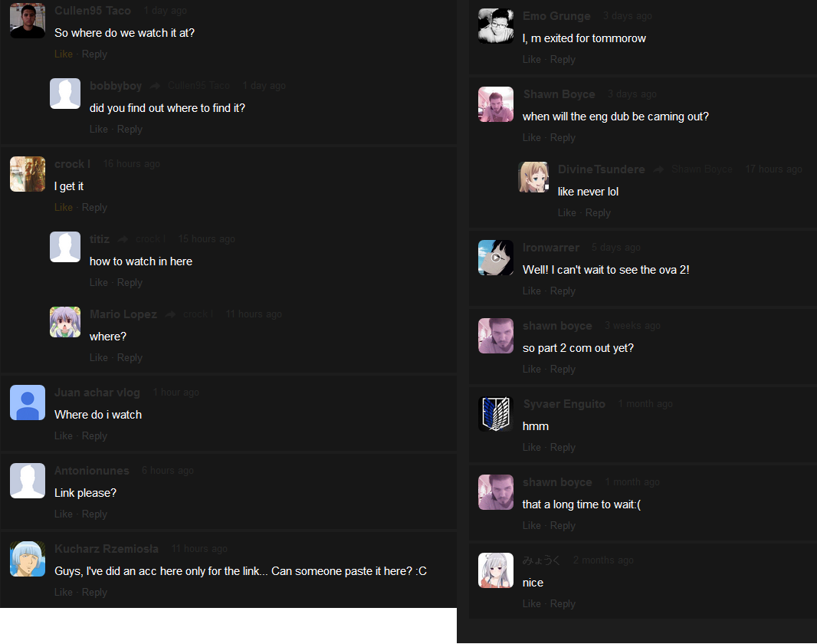Open Syvaer Enguito's username link
The width and height of the screenshot is (817, 644).
564,404
